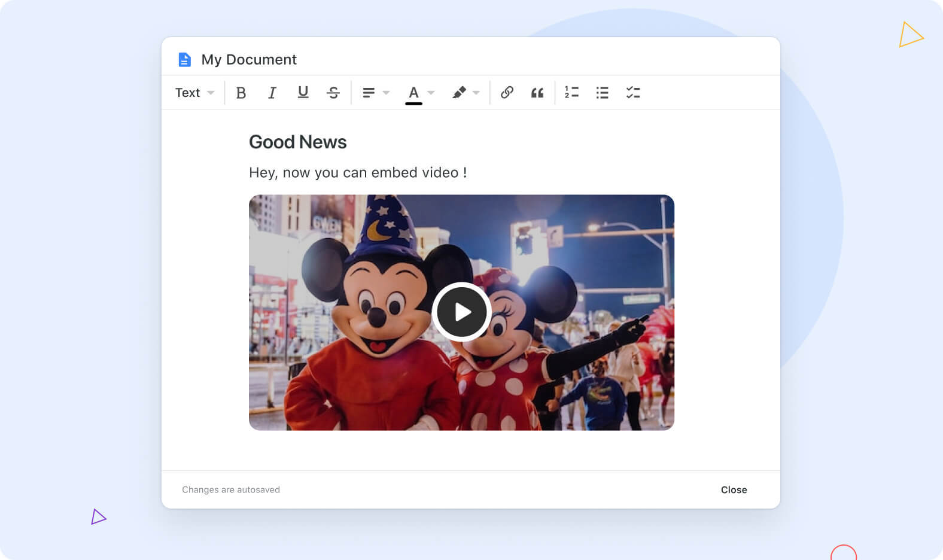Open the text color dropdown arrow

431,93
